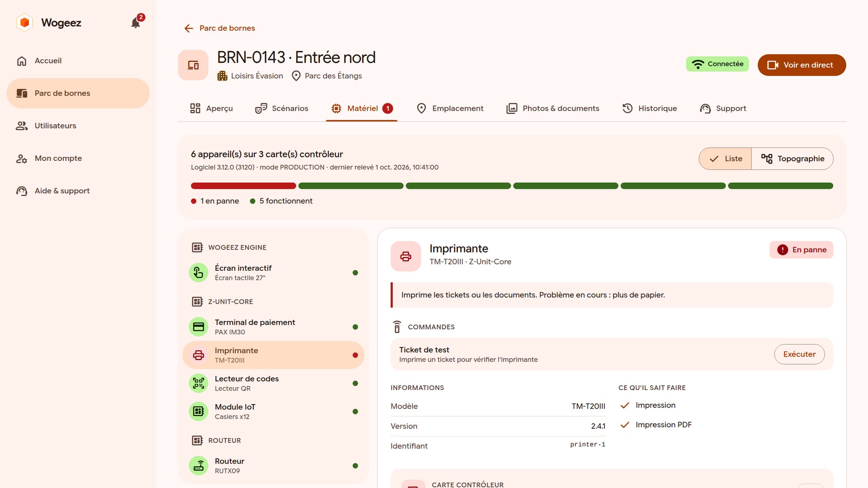Click the printer-1 identifier value

(x=587, y=445)
